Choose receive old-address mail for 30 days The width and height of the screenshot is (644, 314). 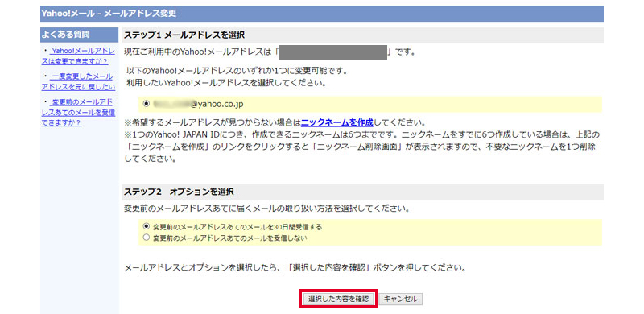coord(147,226)
